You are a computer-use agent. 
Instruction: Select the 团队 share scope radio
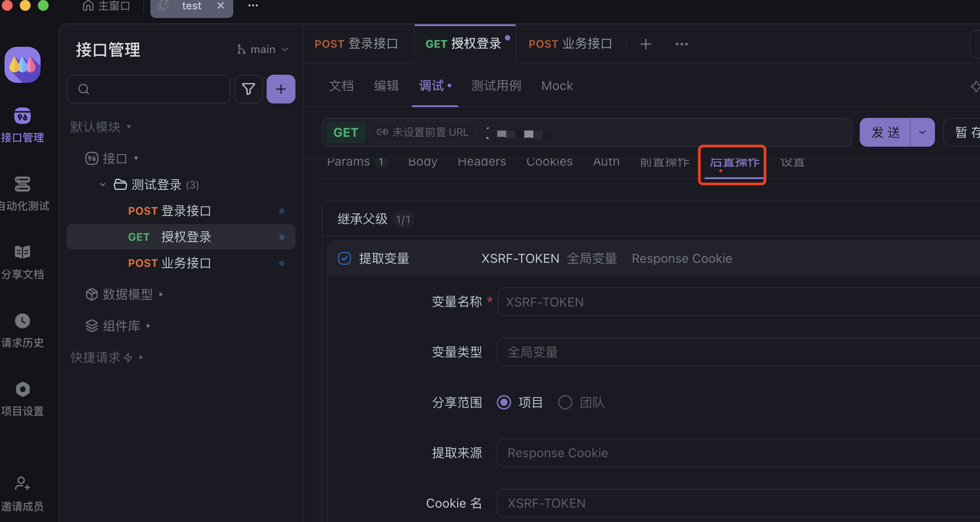pos(565,402)
